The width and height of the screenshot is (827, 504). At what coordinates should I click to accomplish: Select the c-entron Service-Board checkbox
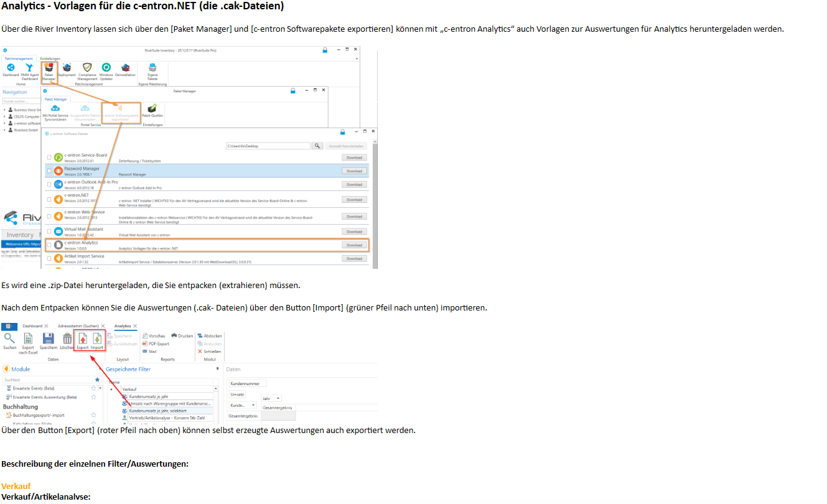tap(49, 157)
